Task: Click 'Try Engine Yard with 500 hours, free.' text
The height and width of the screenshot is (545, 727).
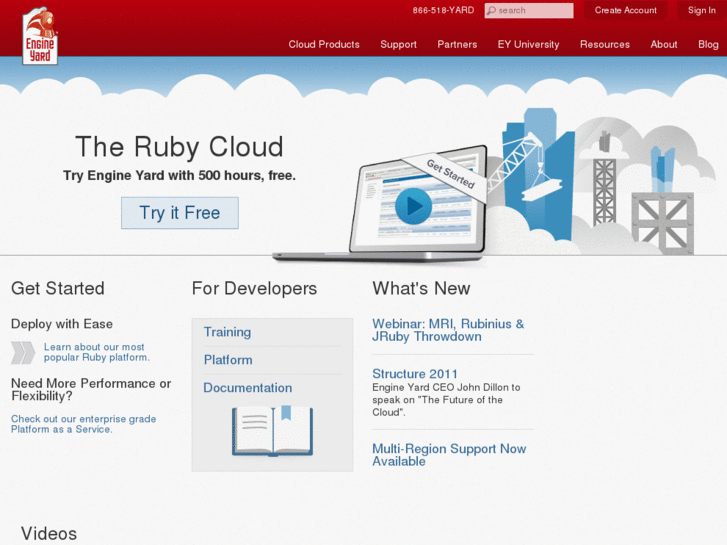Action: (x=179, y=176)
